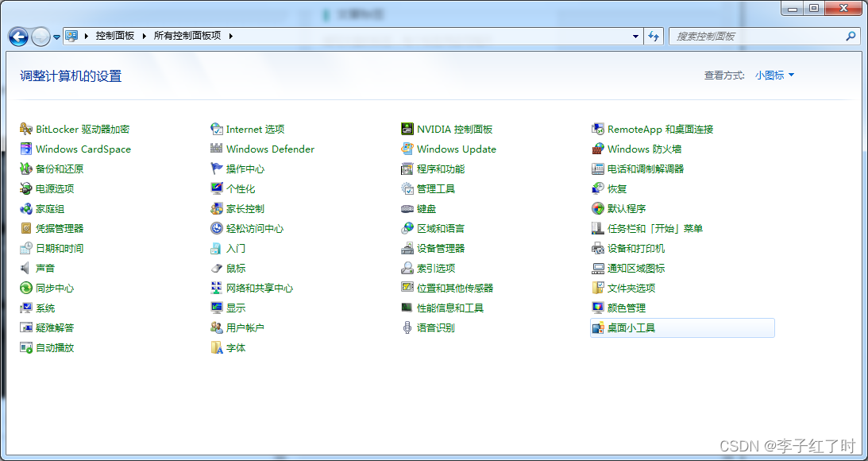Click the 控制面板 breadcrumb segment
Viewport: 868px width, 461px height.
pos(115,36)
